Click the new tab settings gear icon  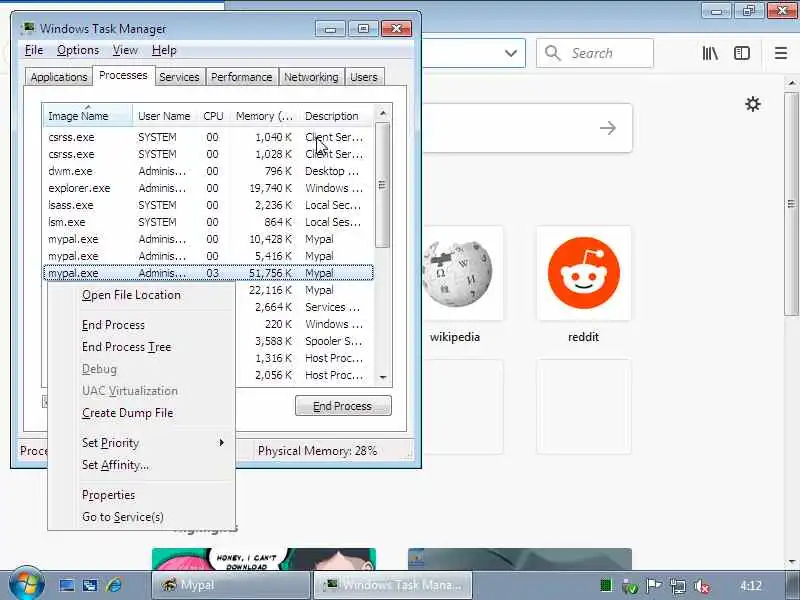click(x=753, y=104)
